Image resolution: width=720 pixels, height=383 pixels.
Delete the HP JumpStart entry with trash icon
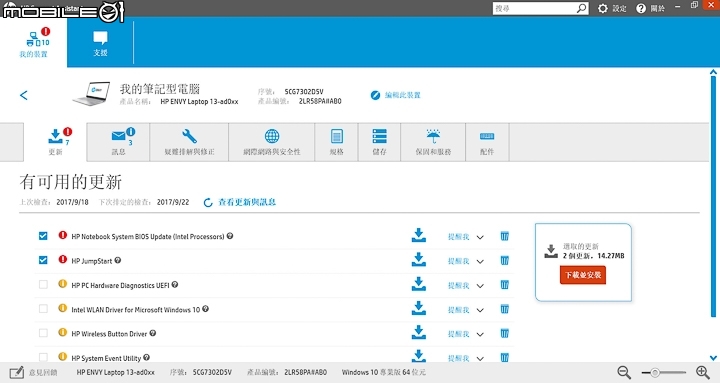pos(505,260)
